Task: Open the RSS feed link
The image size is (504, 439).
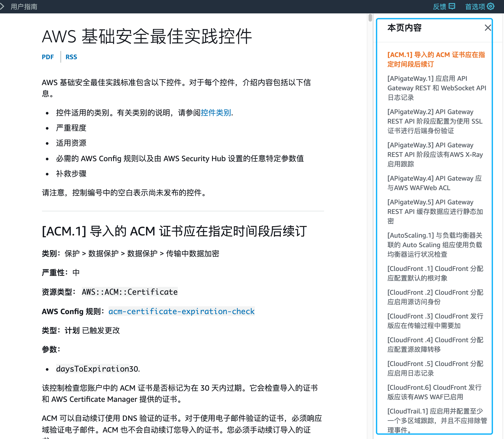Action: click(71, 57)
